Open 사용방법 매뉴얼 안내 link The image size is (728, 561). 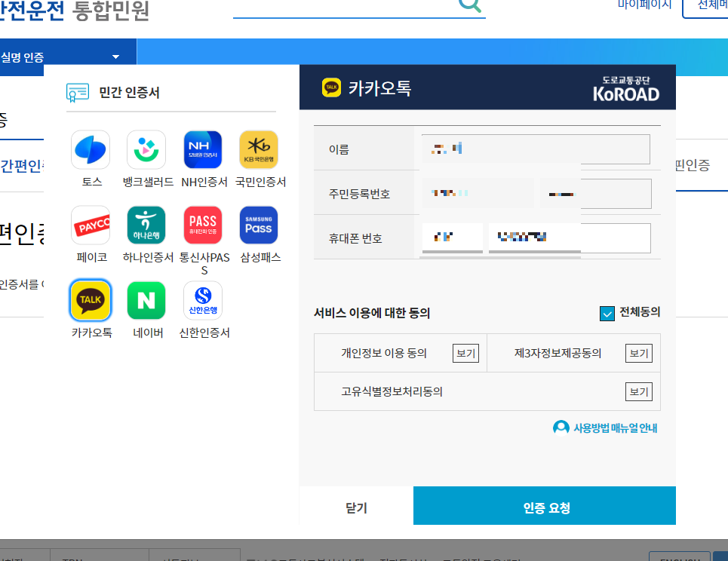coord(606,428)
